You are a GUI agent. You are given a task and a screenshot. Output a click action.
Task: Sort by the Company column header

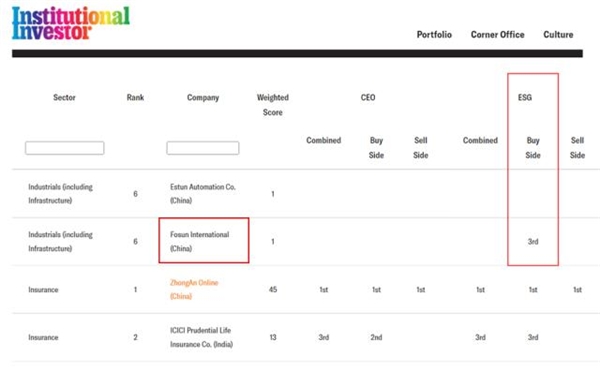[203, 98]
